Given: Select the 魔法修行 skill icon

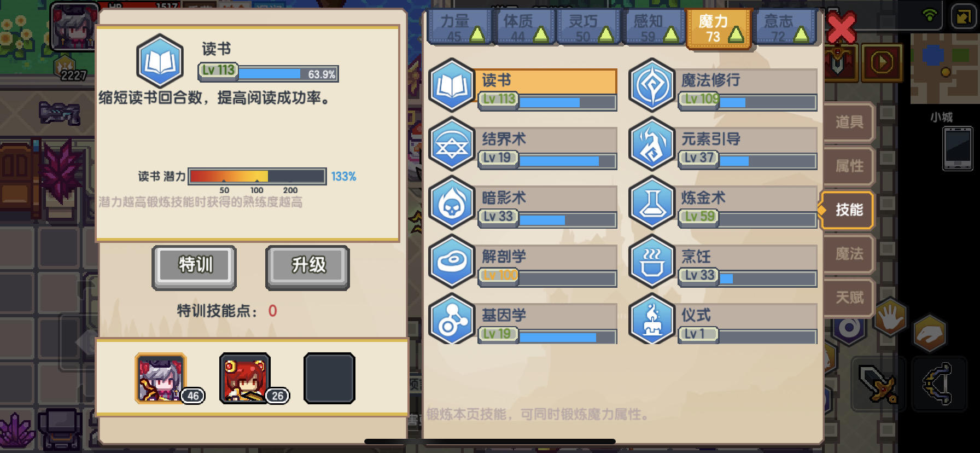Looking at the screenshot, I should tap(652, 86).
